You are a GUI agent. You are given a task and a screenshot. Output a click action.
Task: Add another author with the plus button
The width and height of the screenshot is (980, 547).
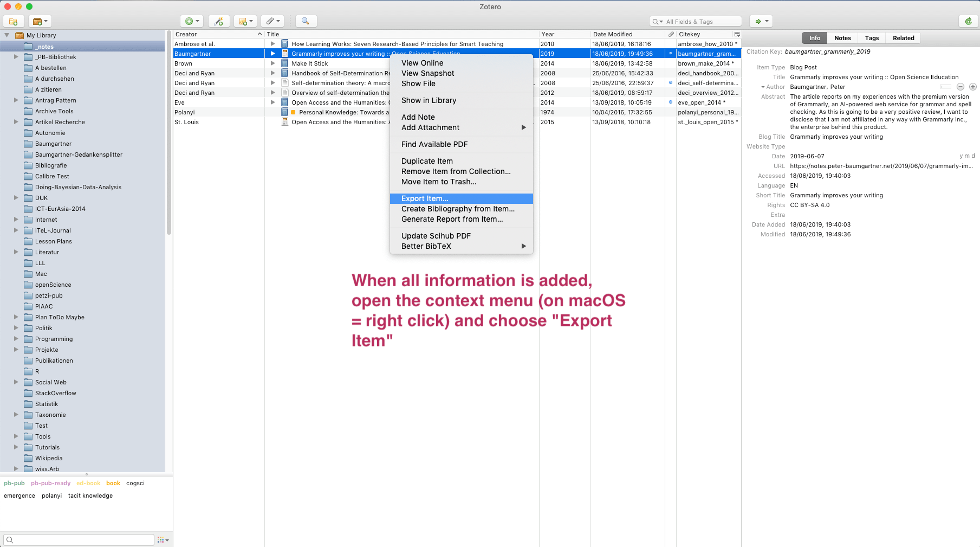(972, 87)
